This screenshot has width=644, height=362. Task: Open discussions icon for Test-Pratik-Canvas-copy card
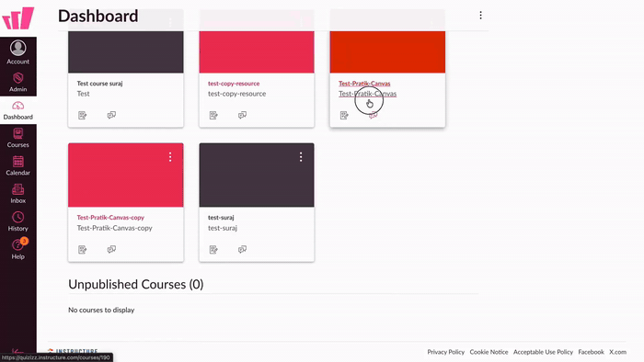[111, 249]
